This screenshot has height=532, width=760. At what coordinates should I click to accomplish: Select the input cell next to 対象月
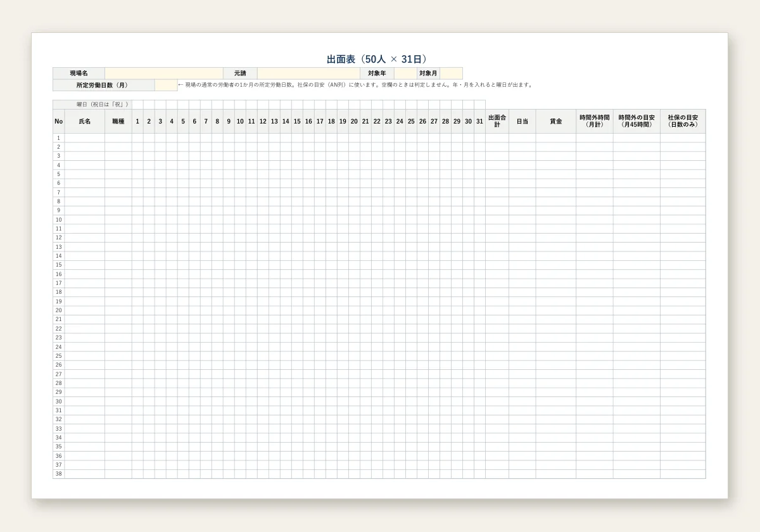click(452, 73)
